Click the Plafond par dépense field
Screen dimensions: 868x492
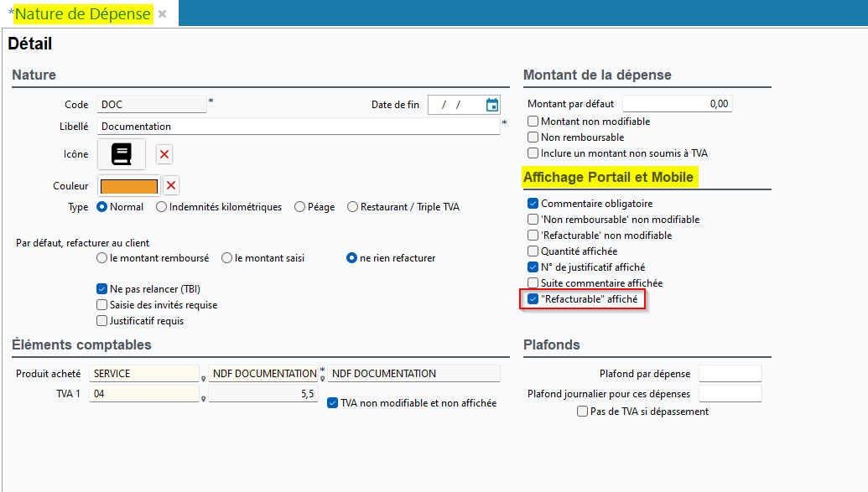(x=730, y=374)
